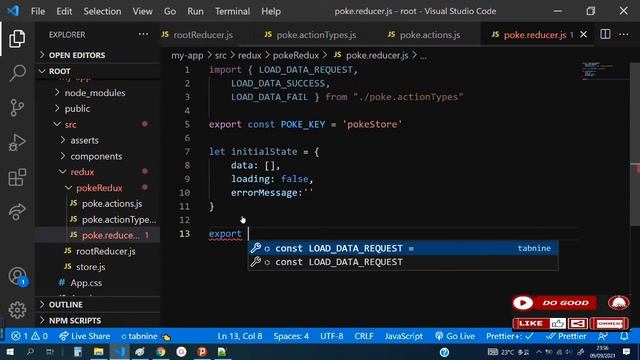Click 'Spaces: 4' indentation setting
The width and height of the screenshot is (640, 360).
tap(291, 336)
